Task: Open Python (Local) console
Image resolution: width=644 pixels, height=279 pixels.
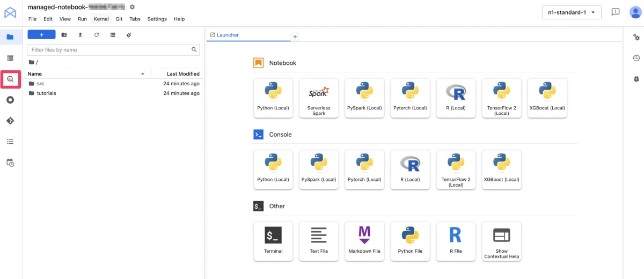Action: click(273, 170)
